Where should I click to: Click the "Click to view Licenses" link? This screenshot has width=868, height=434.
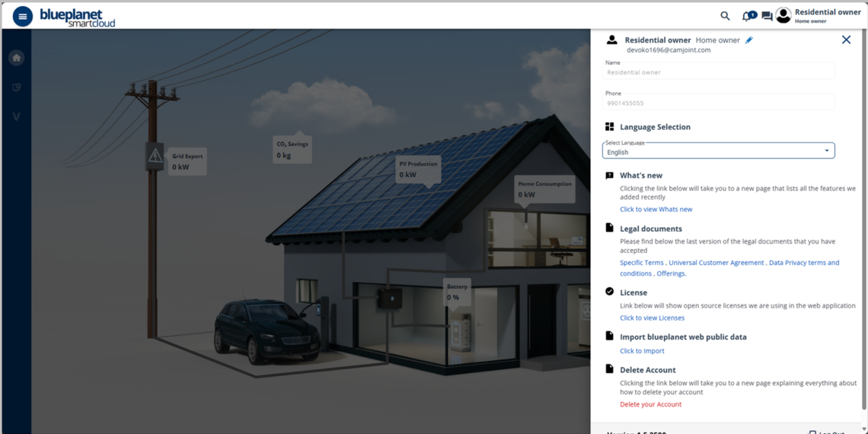tap(652, 318)
